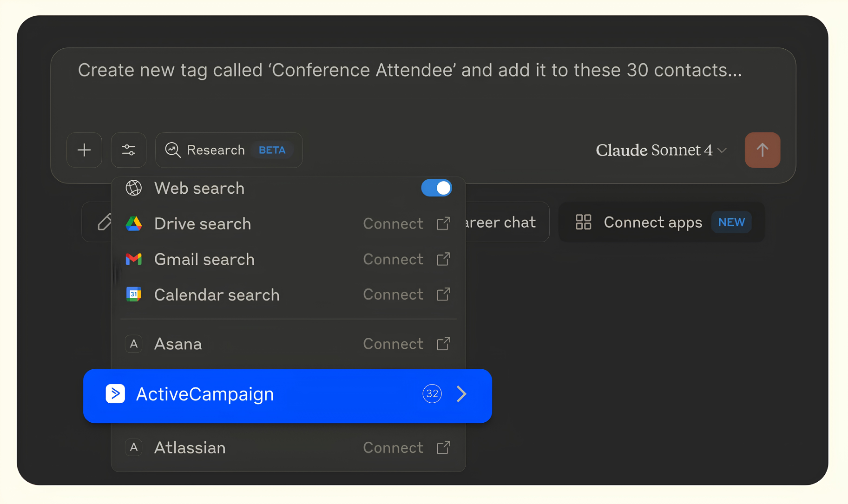Click the Connect apps button
Image resolution: width=848 pixels, height=504 pixels.
[662, 222]
